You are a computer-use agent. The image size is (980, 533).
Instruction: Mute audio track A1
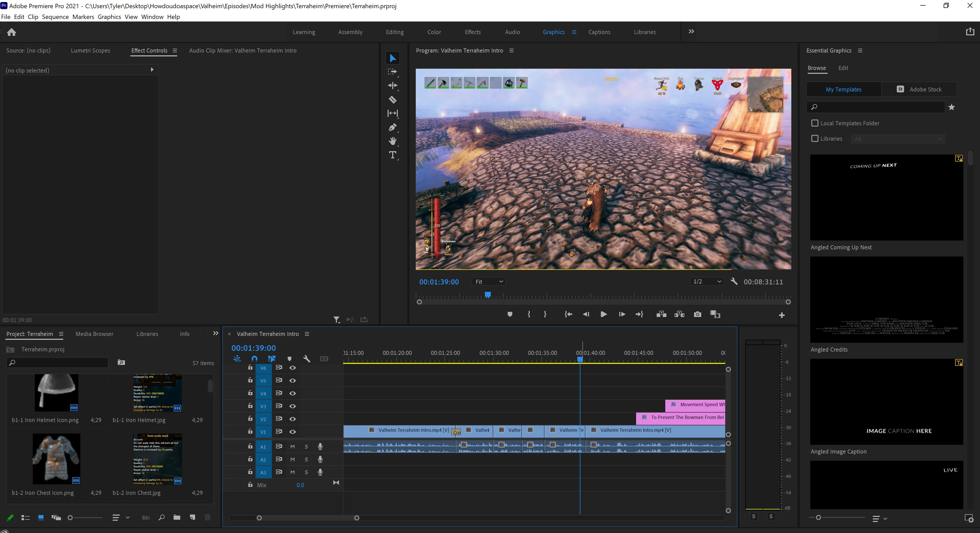[293, 447]
